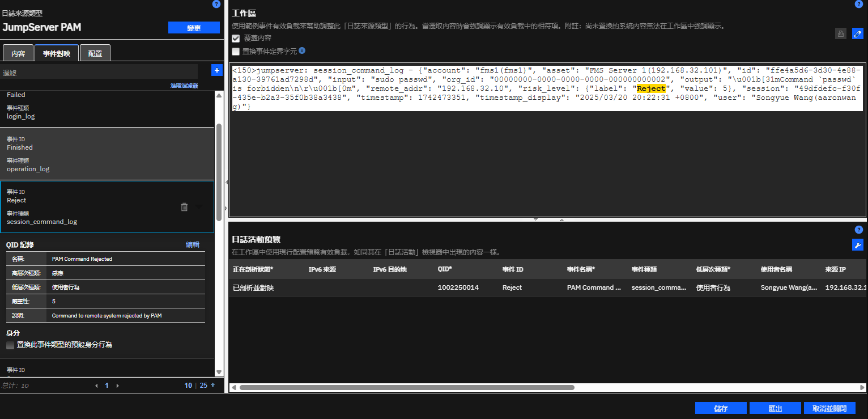Click the 編輯 link for the QID record

[193, 245]
